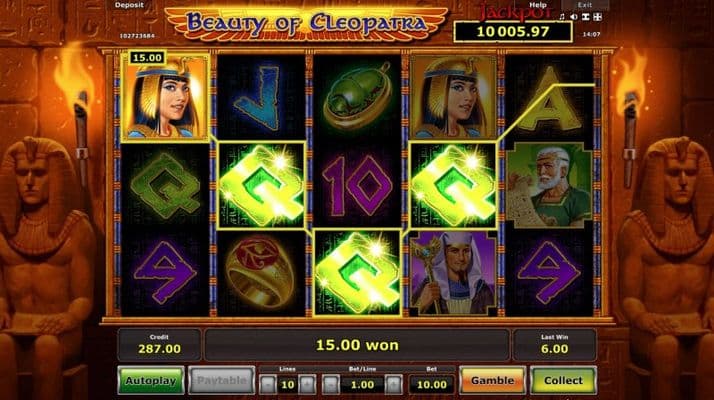Open the Deposit link

[129, 5]
